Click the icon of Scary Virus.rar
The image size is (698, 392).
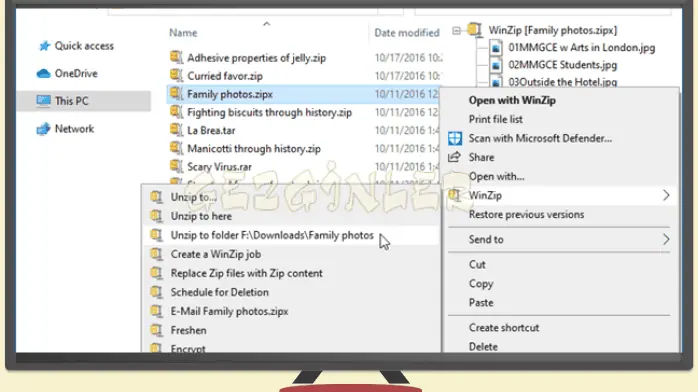176,167
